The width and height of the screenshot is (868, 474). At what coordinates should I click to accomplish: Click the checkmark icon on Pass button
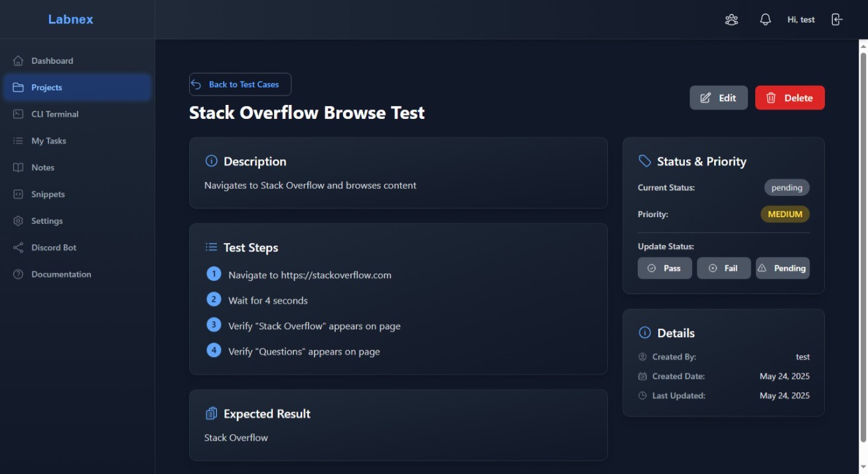pos(652,268)
